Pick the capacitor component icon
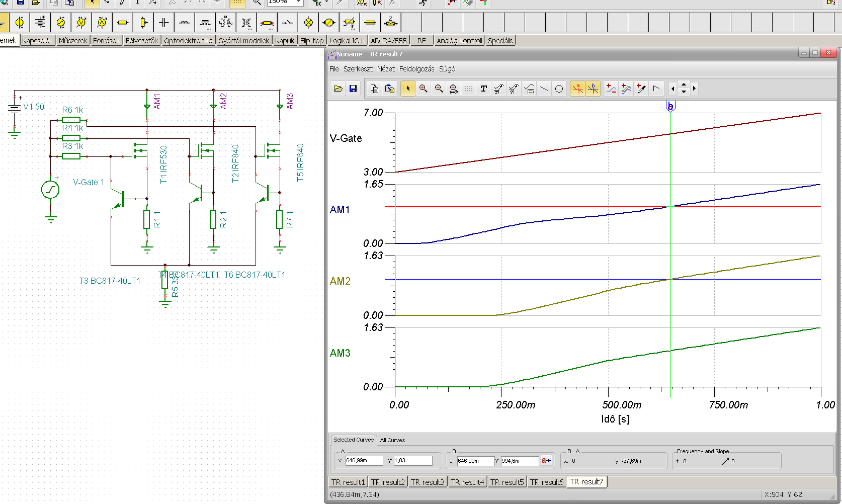 click(x=164, y=23)
